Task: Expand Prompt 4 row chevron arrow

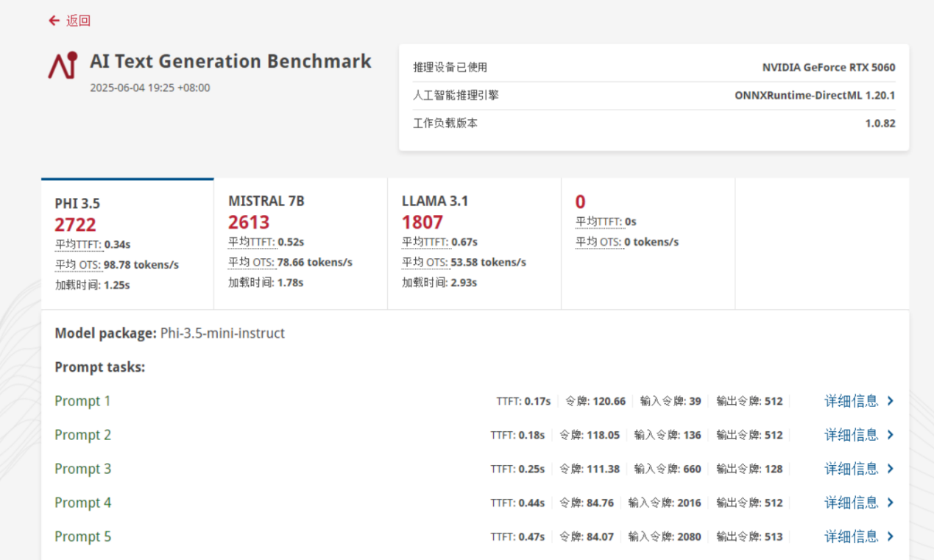Action: 890,503
